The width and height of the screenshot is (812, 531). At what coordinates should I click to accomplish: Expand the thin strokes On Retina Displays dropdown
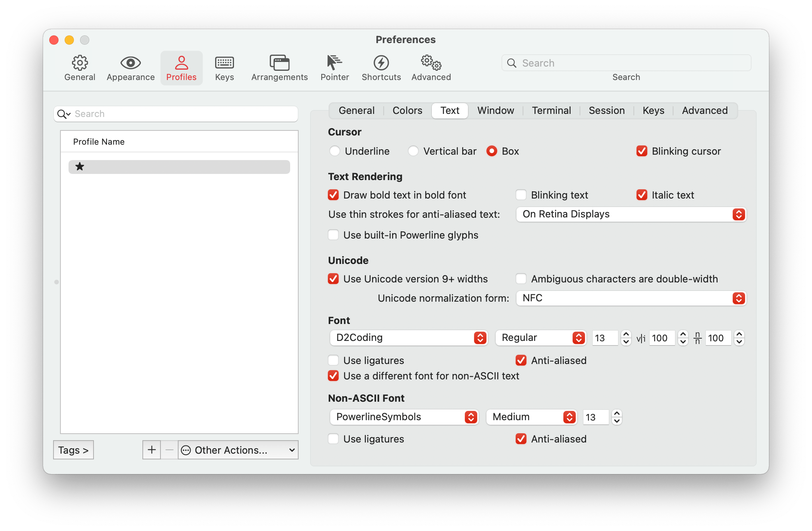[x=631, y=214]
